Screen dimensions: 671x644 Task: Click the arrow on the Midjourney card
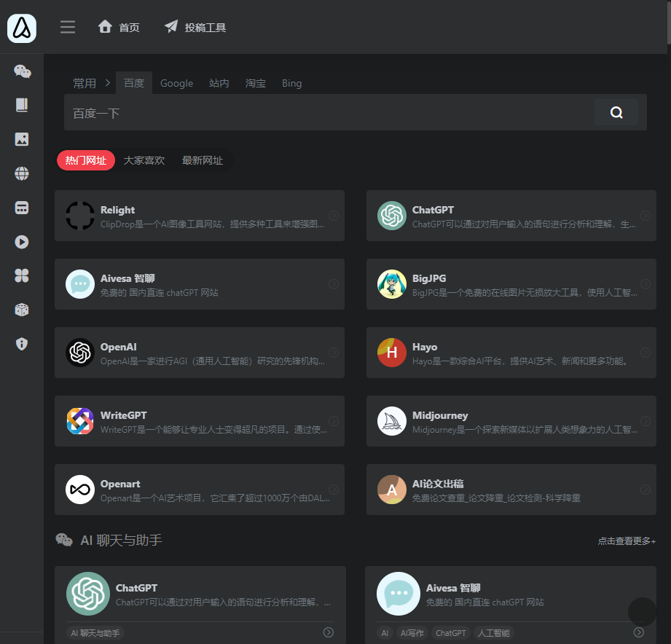(646, 421)
